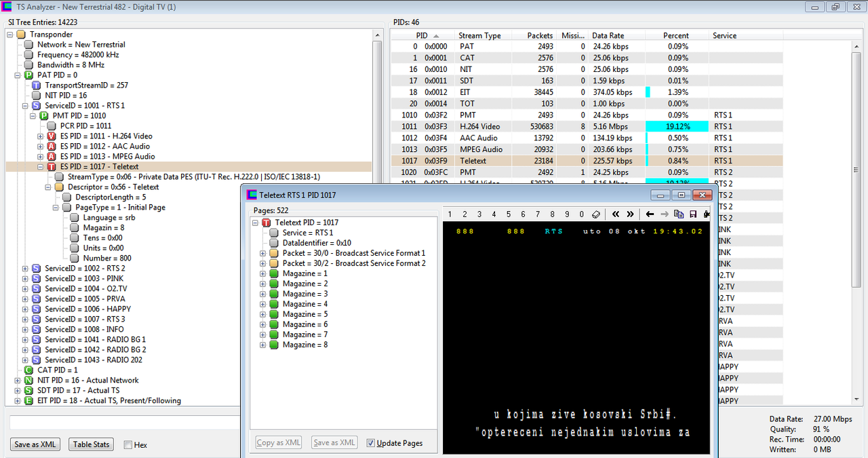868x458 pixels.
Task: Select the folder icon for Packet = 30/0
Action: tap(274, 253)
